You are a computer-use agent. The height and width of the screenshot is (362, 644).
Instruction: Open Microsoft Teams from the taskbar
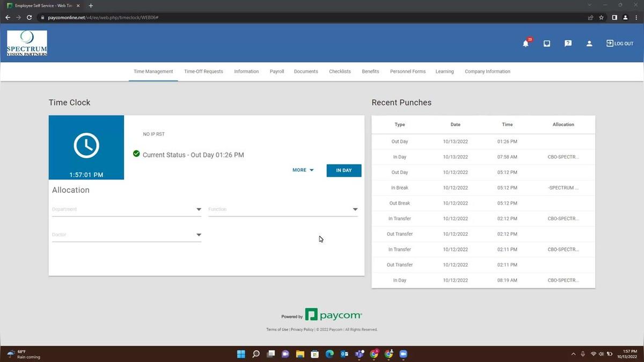tap(359, 354)
